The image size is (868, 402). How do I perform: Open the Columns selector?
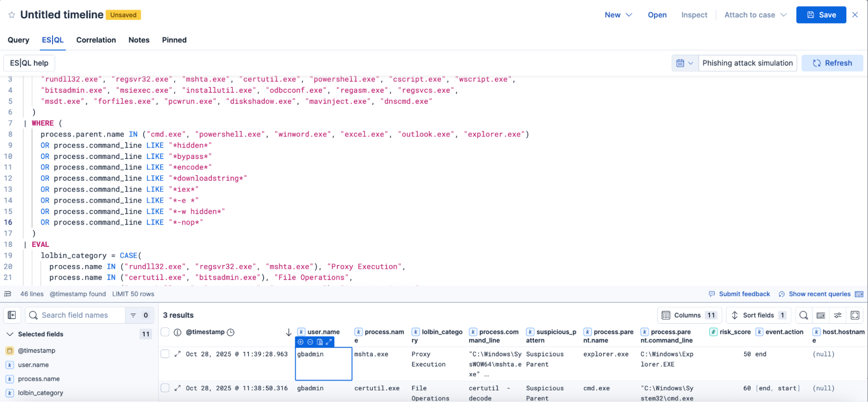(x=690, y=315)
